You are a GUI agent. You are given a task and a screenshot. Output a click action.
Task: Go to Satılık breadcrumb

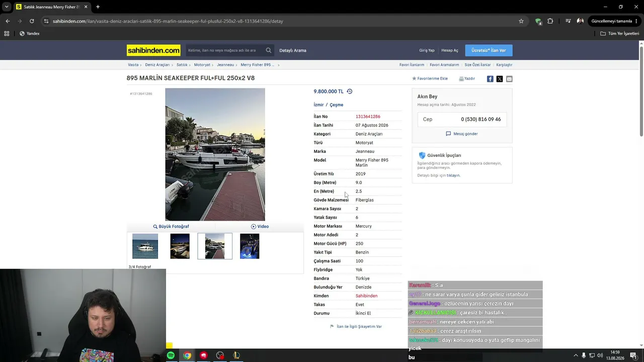coord(182,65)
